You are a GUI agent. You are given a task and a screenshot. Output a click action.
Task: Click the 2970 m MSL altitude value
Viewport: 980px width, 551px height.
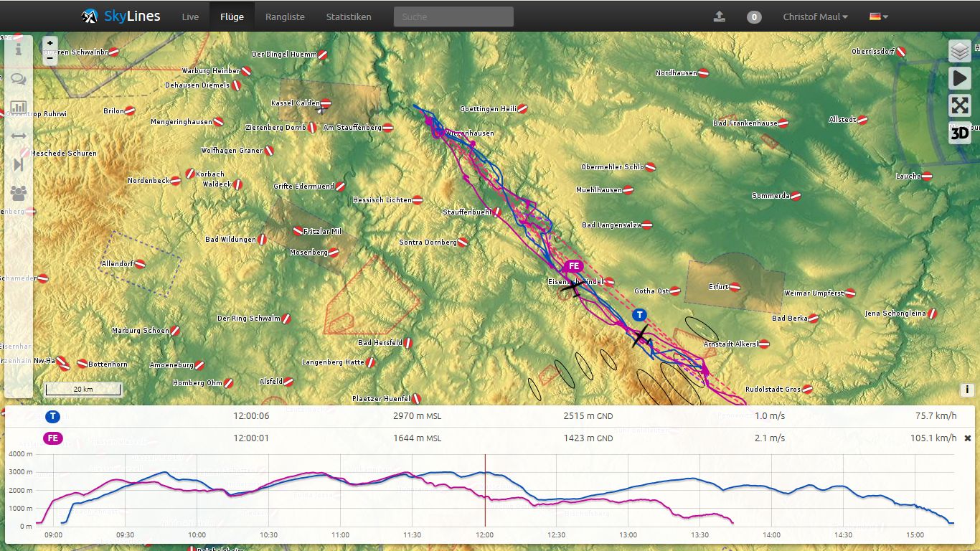[x=418, y=416]
